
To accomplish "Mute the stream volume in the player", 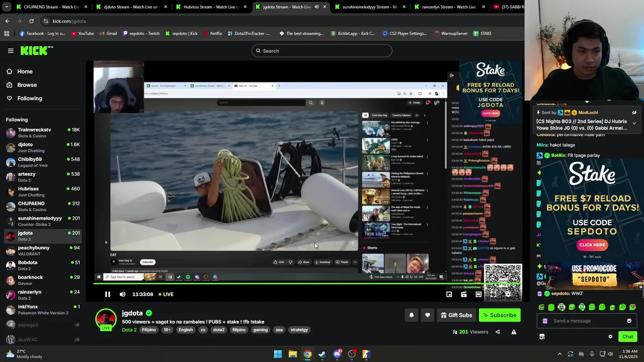I will click(122, 294).
